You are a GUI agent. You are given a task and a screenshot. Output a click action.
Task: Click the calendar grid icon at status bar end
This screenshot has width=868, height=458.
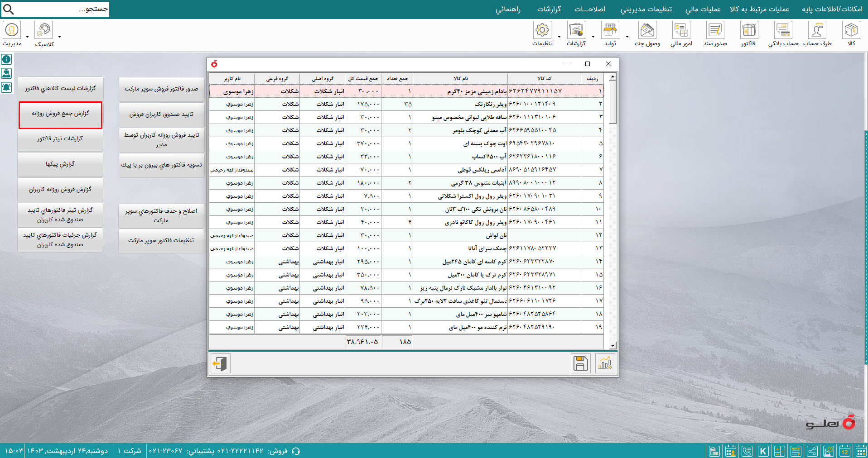[x=861, y=451]
